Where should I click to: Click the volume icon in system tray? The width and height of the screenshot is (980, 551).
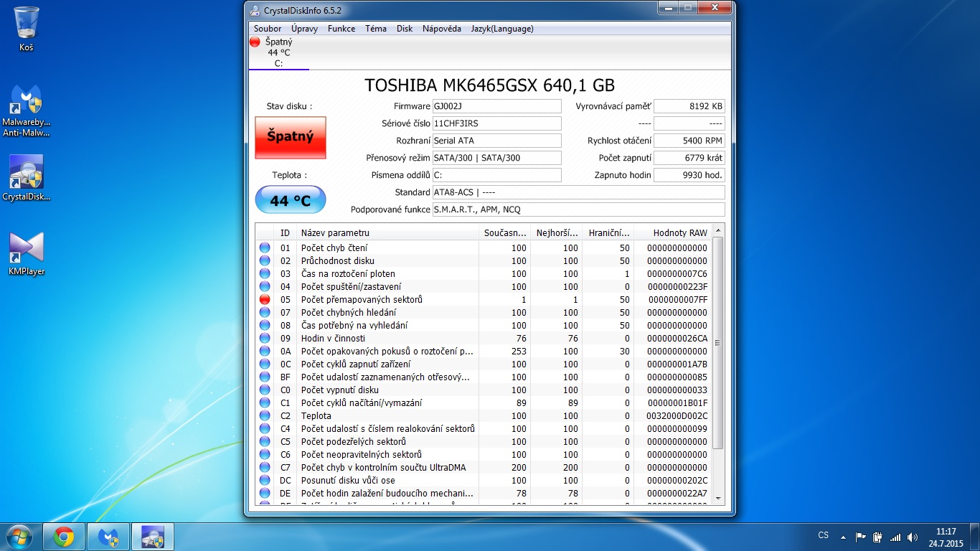tap(913, 537)
